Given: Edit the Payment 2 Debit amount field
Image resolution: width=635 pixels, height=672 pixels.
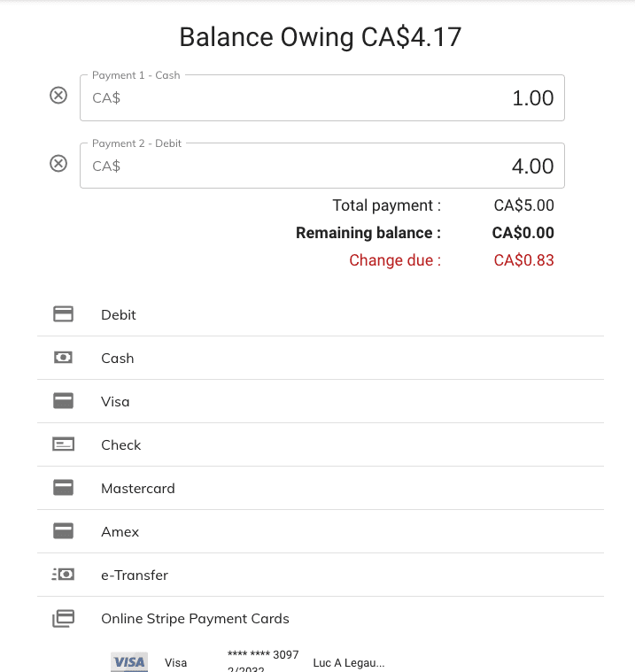Looking at the screenshot, I should click(x=337, y=166).
